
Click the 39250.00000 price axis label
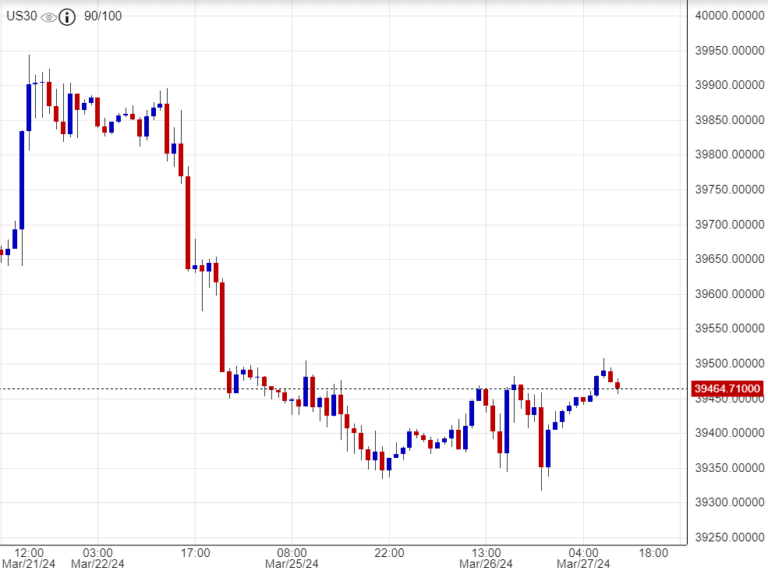(x=729, y=537)
